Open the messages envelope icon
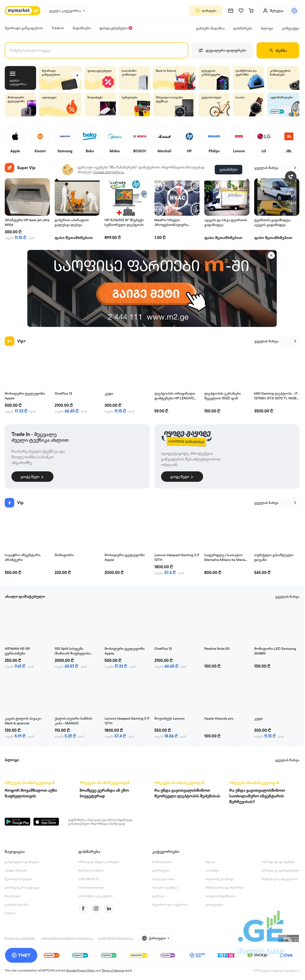This screenshot has height=980, width=305. click(230, 11)
